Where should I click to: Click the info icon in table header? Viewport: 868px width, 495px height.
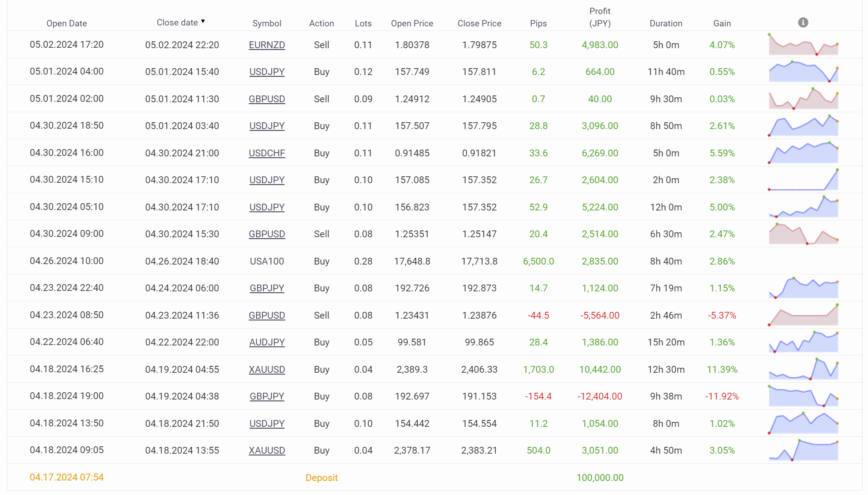coord(803,22)
